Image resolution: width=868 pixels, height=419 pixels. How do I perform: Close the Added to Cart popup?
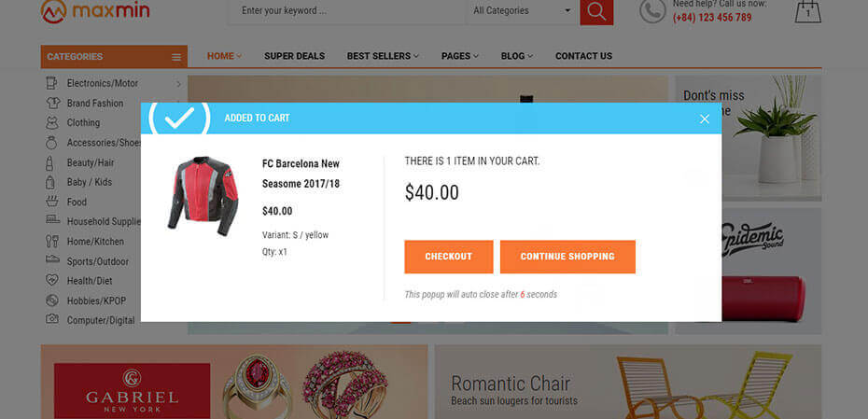[x=704, y=119]
